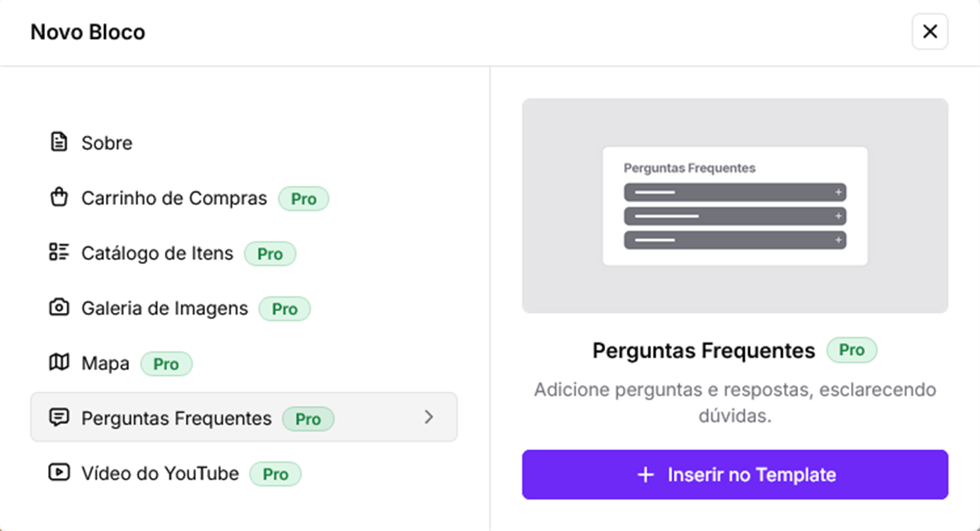980x531 pixels.
Task: Click the Vídeo do YouTube play icon
Action: (x=59, y=472)
